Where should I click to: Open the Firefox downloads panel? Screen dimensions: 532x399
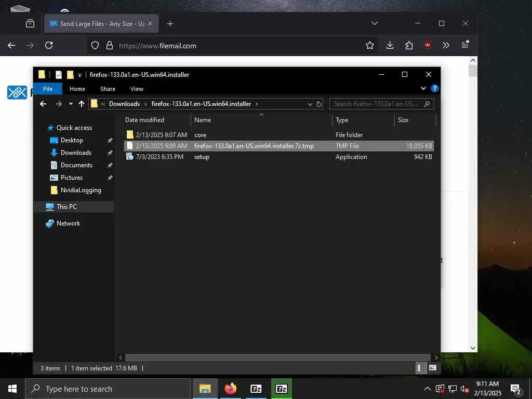[390, 46]
